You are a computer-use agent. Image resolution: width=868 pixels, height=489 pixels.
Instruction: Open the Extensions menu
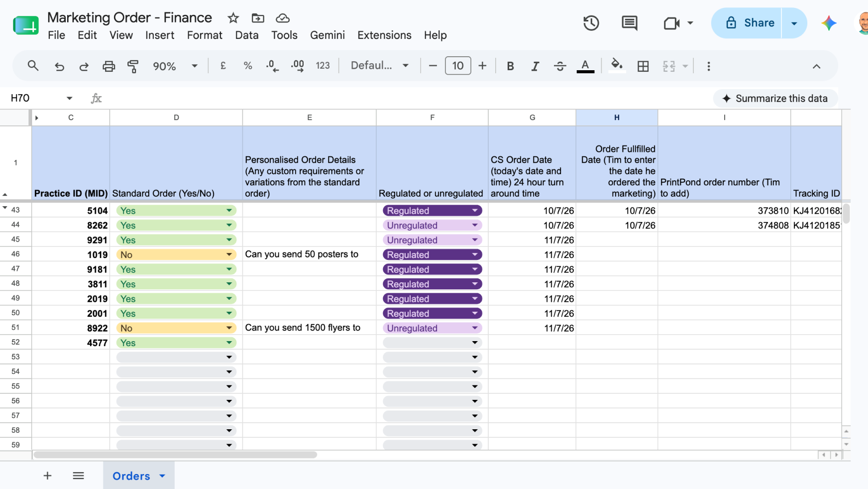coord(384,35)
